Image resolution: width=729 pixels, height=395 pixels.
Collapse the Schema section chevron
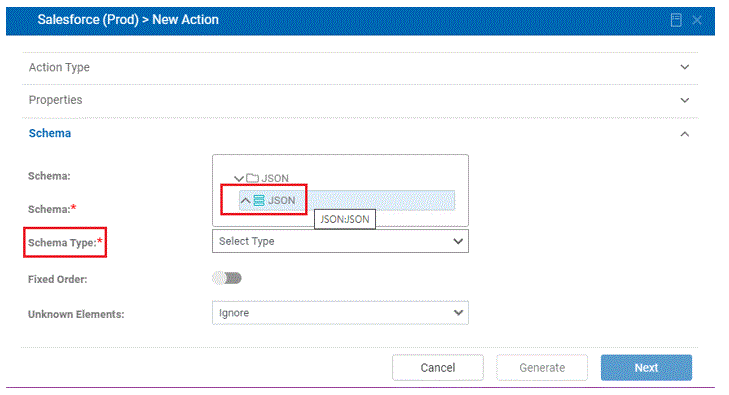(685, 134)
